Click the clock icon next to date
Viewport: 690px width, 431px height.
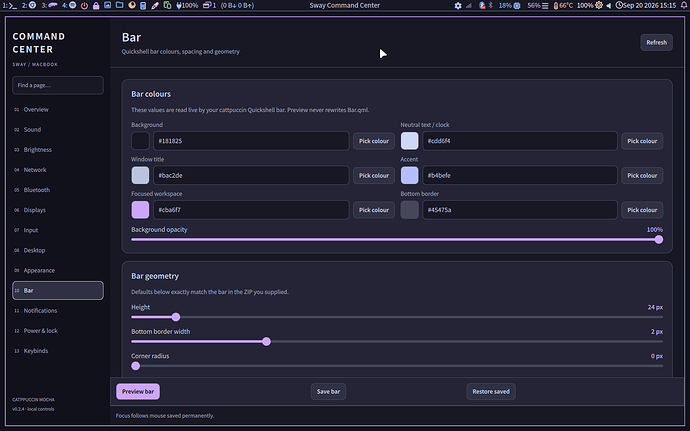pos(619,6)
